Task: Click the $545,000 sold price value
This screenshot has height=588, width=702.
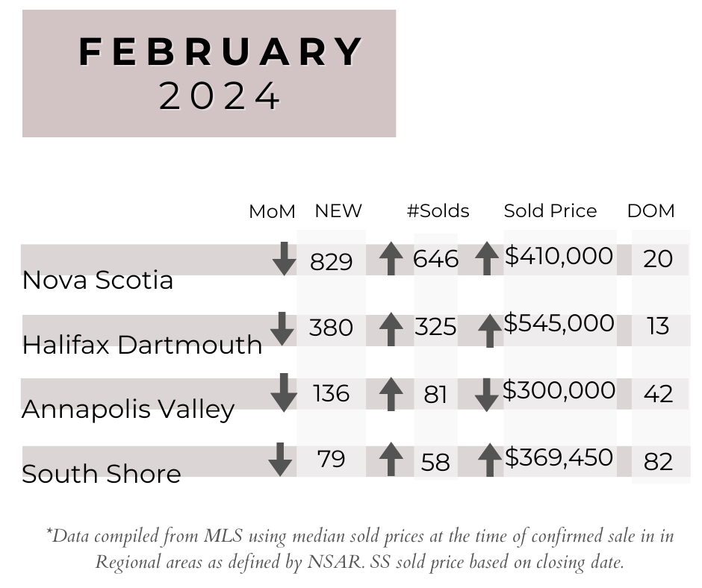Action: (559, 323)
